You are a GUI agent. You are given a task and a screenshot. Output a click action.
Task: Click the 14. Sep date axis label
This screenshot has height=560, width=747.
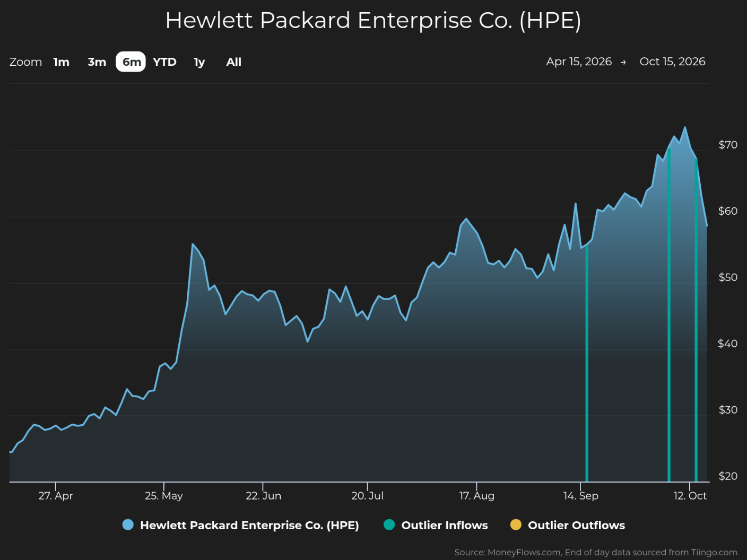tap(581, 496)
